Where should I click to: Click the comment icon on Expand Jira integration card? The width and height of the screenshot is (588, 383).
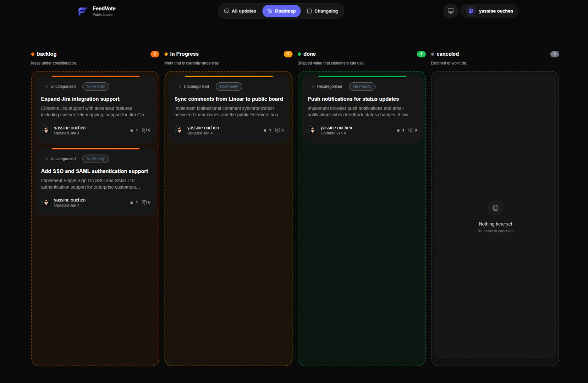click(x=144, y=130)
